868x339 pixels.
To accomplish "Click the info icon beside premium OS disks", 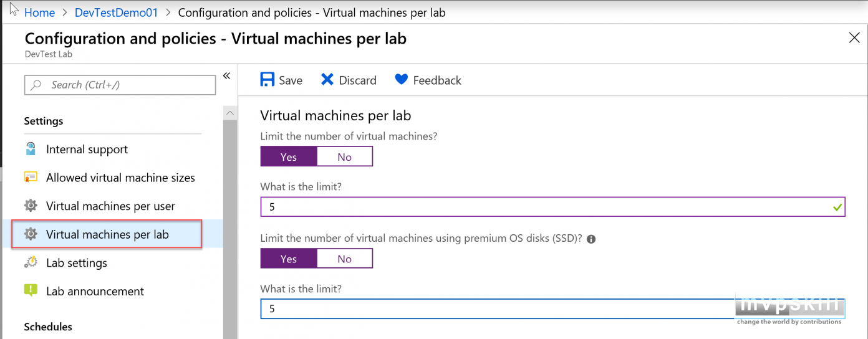I will coord(591,239).
